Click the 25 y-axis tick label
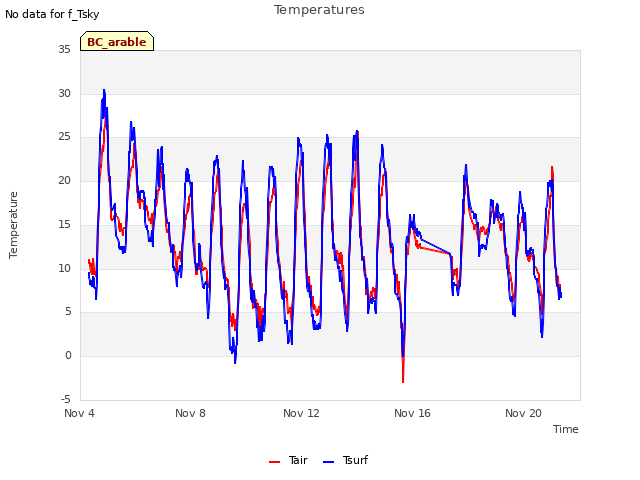Image resolution: width=640 pixels, height=480 pixels. 64,137
